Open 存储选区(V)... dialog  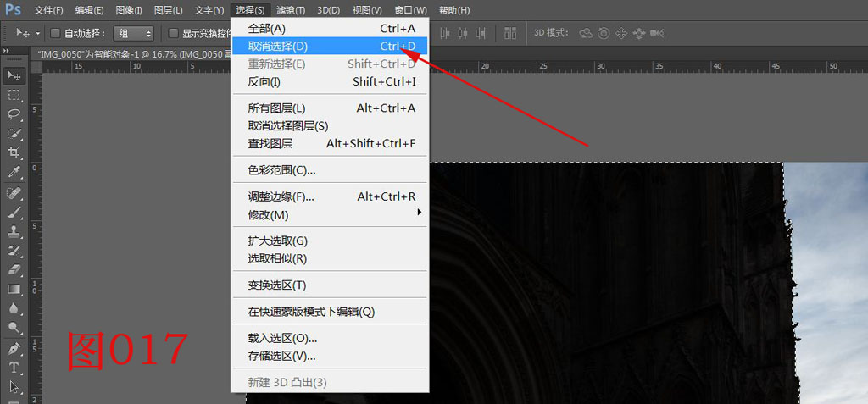tap(330, 356)
